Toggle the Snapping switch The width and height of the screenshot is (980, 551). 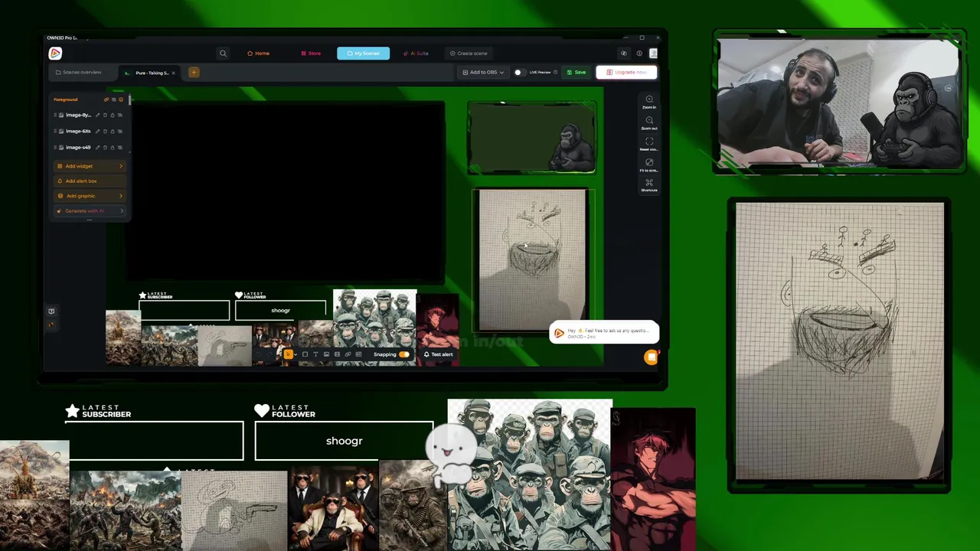click(x=404, y=354)
